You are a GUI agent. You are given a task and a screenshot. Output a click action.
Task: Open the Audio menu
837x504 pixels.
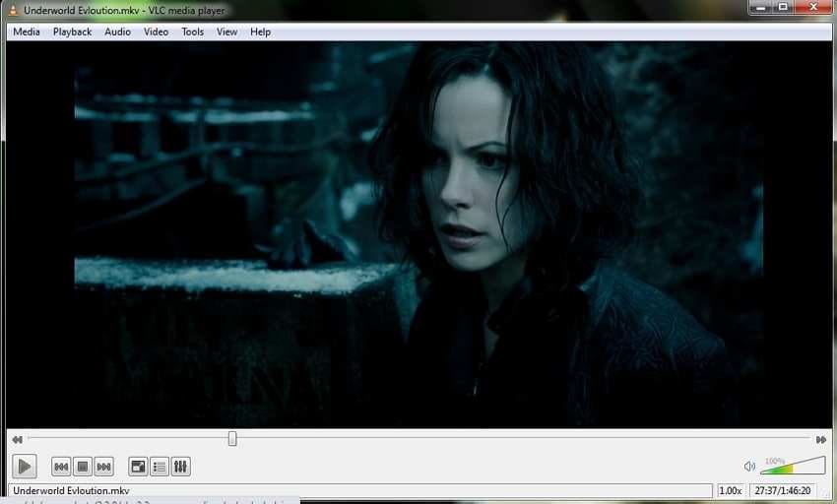pyautogui.click(x=117, y=32)
